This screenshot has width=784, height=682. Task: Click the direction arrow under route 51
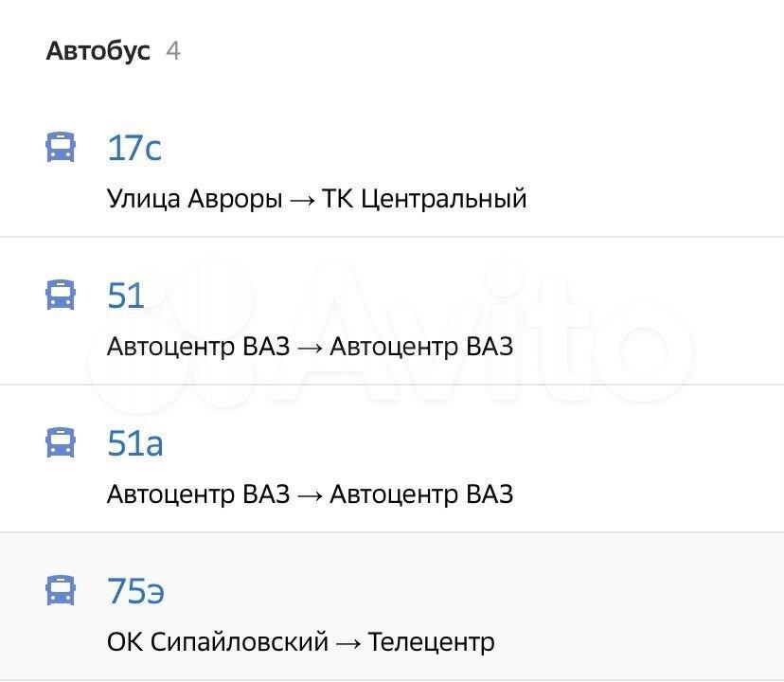coord(310,348)
